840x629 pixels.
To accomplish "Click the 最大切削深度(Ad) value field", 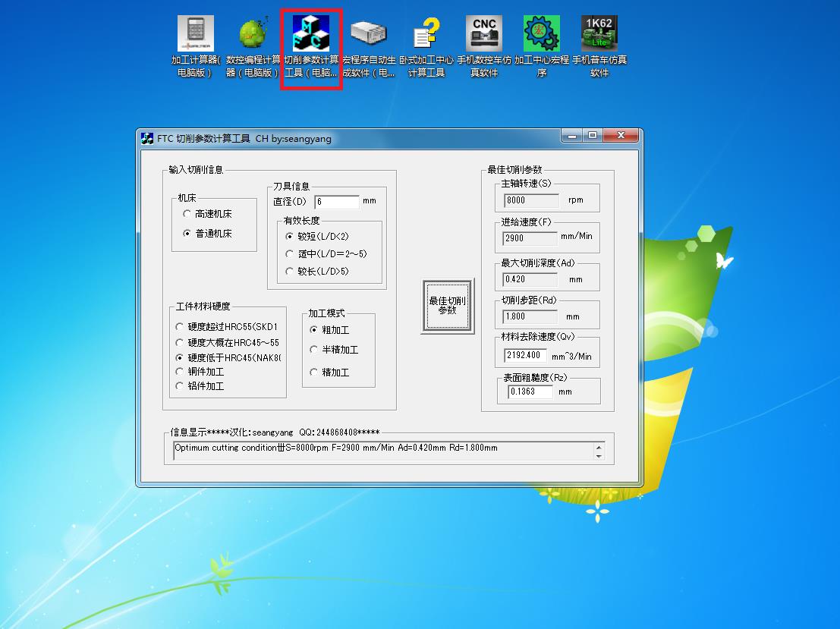I will coord(530,279).
